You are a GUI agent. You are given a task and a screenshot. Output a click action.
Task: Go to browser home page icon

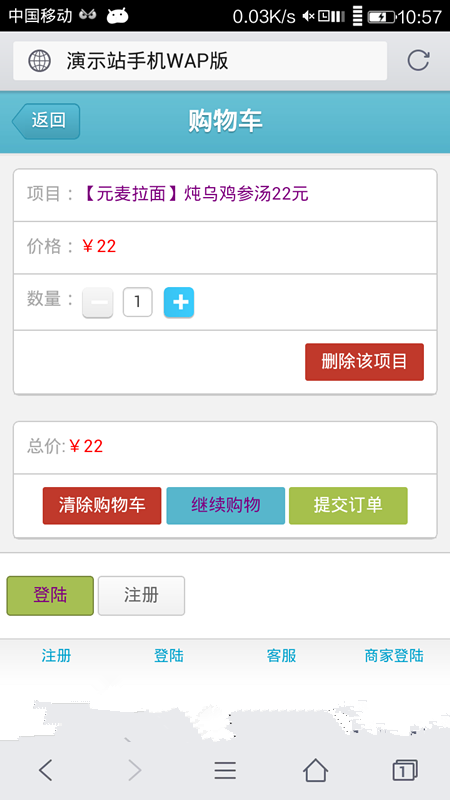315,770
